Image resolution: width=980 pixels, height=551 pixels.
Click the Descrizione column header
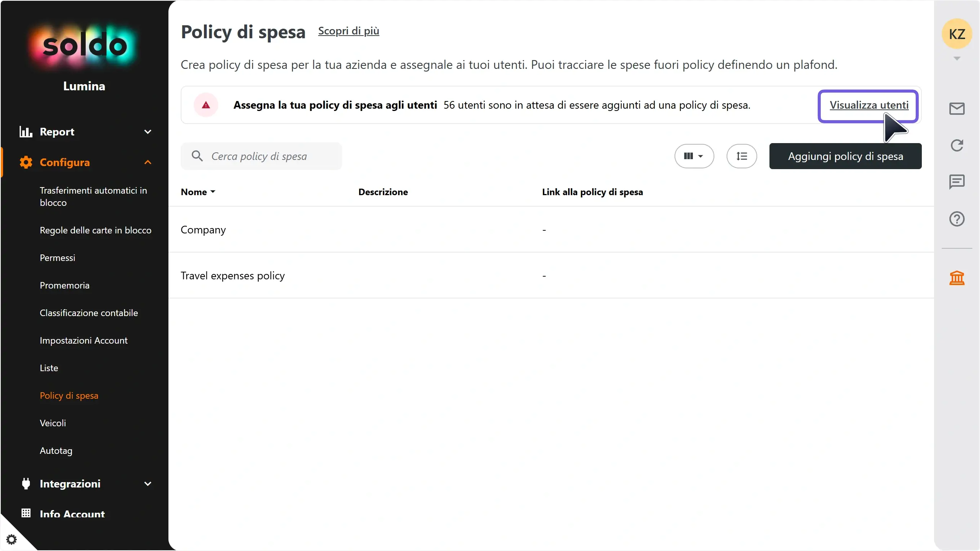(383, 192)
